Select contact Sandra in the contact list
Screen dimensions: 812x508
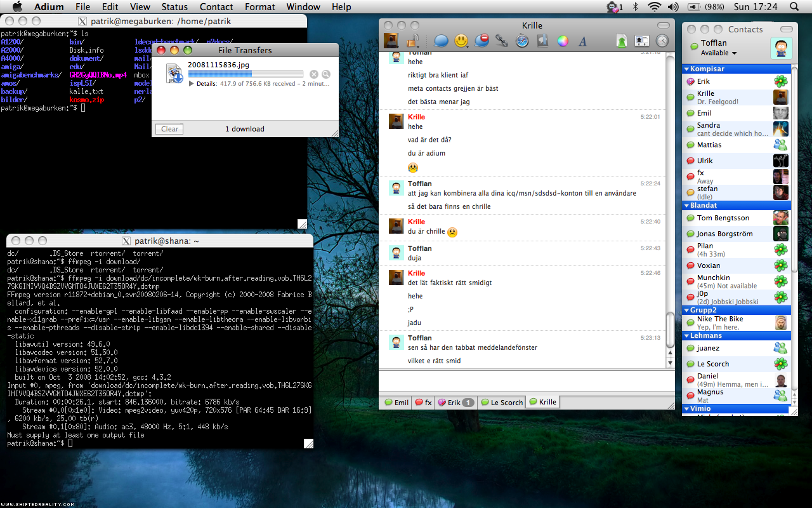tap(737, 129)
